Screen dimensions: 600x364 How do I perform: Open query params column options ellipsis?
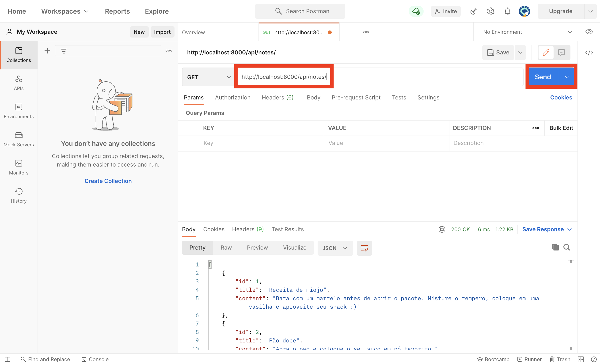point(535,128)
